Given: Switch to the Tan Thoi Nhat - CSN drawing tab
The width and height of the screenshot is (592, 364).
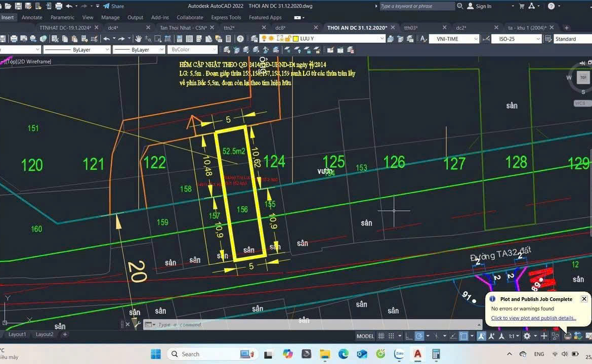Looking at the screenshot, I should [183, 28].
